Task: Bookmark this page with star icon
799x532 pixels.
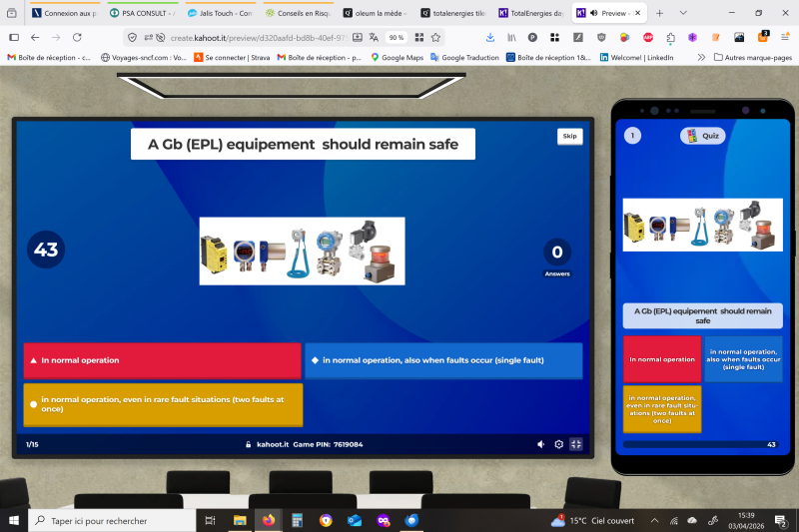Action: (435, 37)
